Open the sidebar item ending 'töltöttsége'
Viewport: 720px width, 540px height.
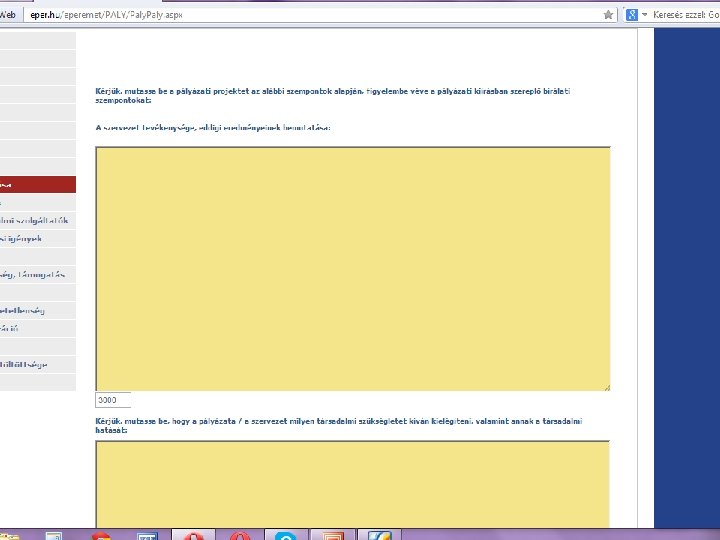[38, 365]
